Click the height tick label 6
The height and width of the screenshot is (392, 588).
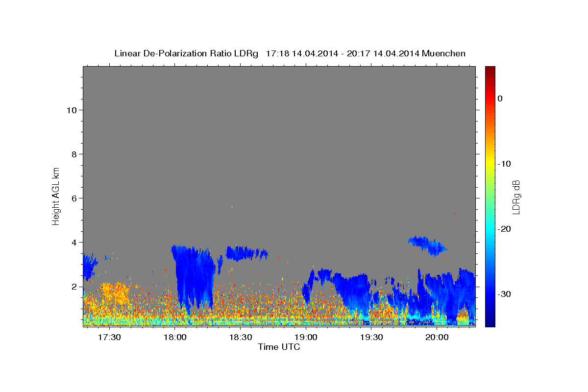click(x=73, y=198)
